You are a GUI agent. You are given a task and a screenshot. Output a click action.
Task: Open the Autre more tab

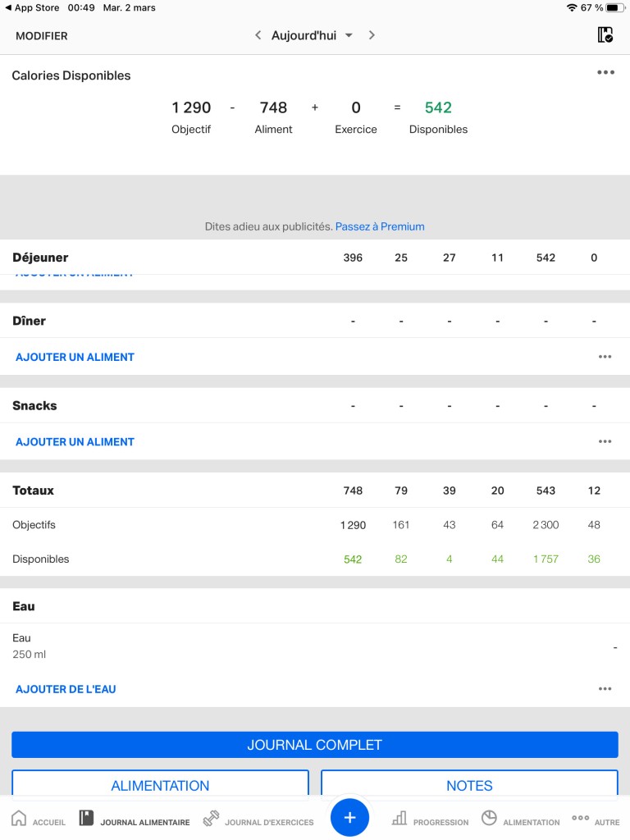(x=596, y=819)
